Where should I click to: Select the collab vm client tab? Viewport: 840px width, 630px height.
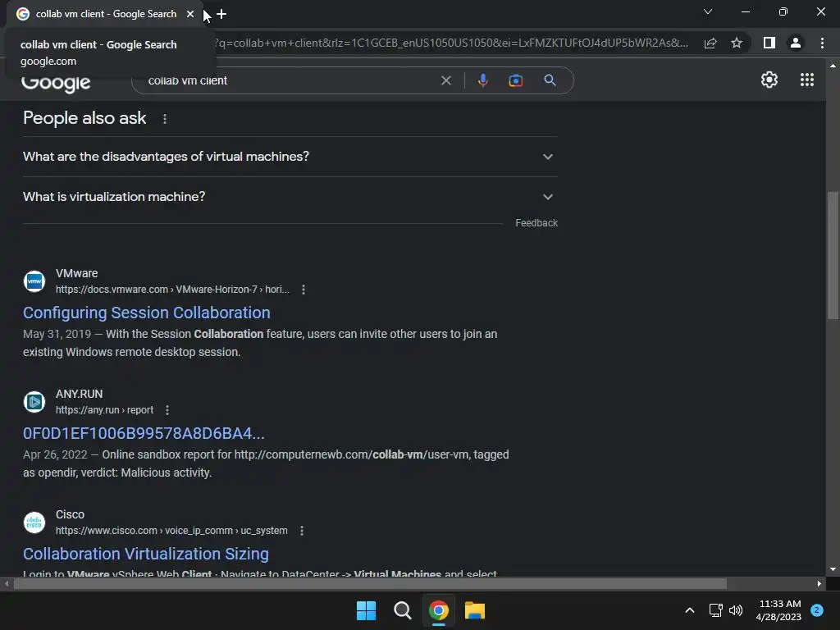[x=106, y=14]
